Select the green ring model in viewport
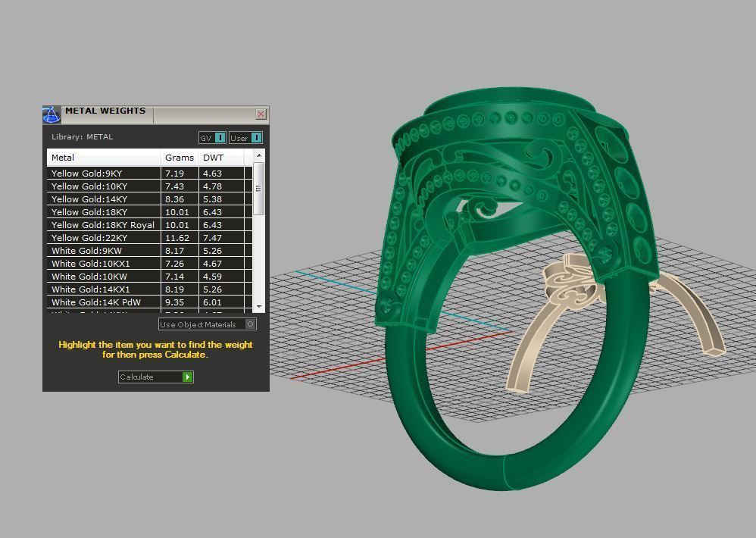 [518, 289]
